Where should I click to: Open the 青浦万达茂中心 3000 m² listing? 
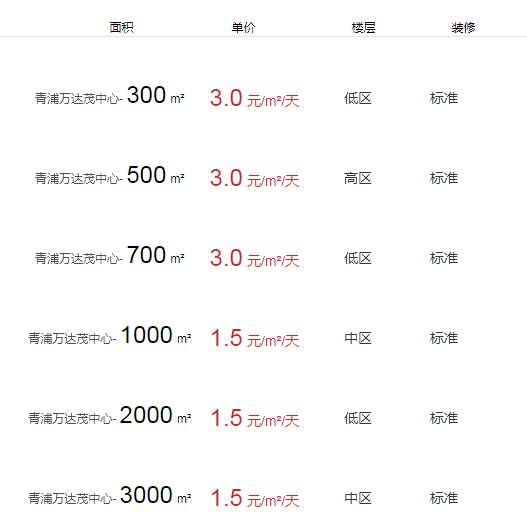pos(110,495)
